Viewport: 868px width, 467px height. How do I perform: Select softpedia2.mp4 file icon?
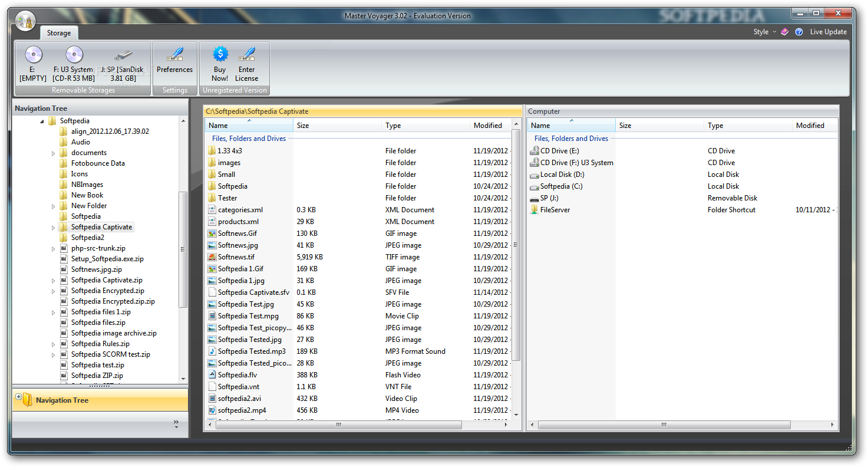coord(212,410)
